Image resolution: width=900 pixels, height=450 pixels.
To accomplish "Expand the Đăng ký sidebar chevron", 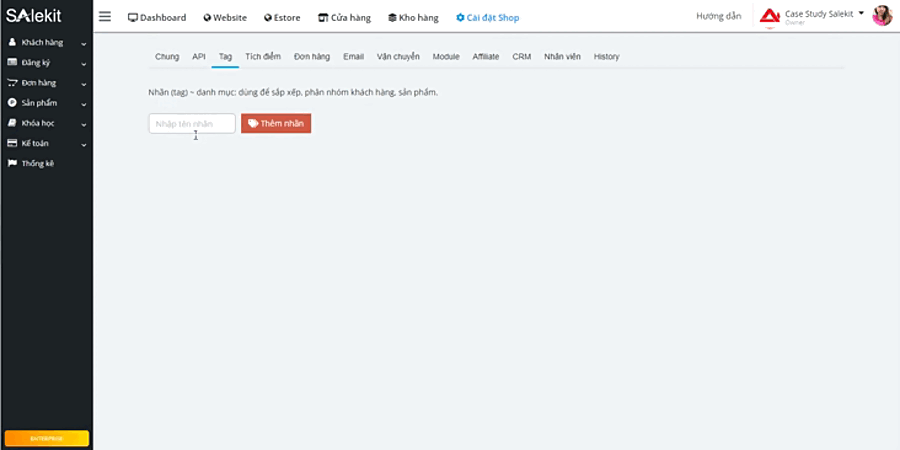I will tap(84, 64).
